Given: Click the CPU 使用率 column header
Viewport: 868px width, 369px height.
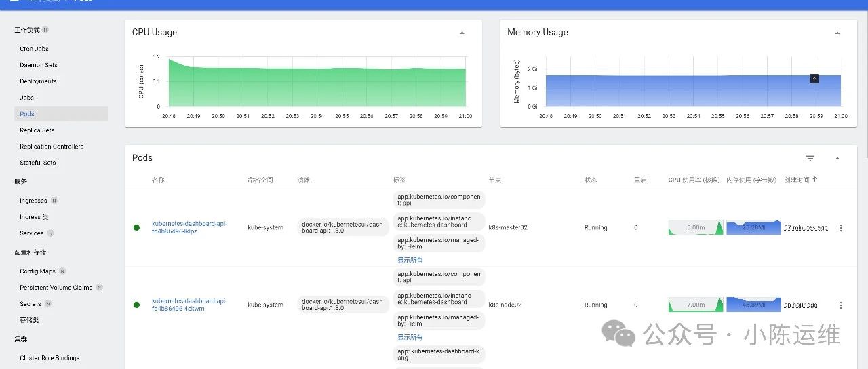Looking at the screenshot, I should coord(694,180).
